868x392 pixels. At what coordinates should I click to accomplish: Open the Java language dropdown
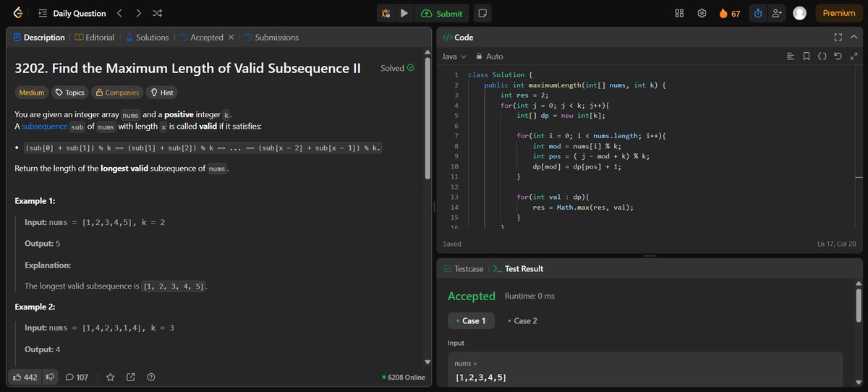[x=454, y=56]
